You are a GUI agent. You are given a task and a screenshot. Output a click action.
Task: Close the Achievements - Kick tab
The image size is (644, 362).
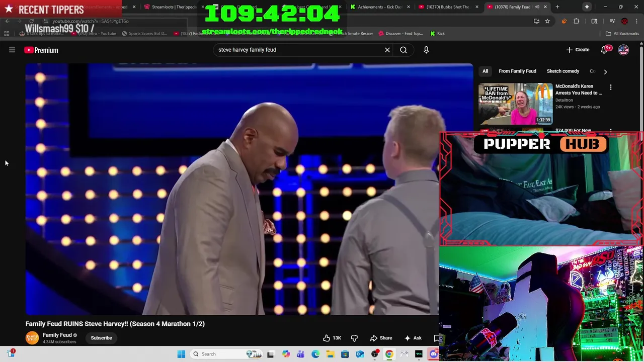pyautogui.click(x=408, y=7)
